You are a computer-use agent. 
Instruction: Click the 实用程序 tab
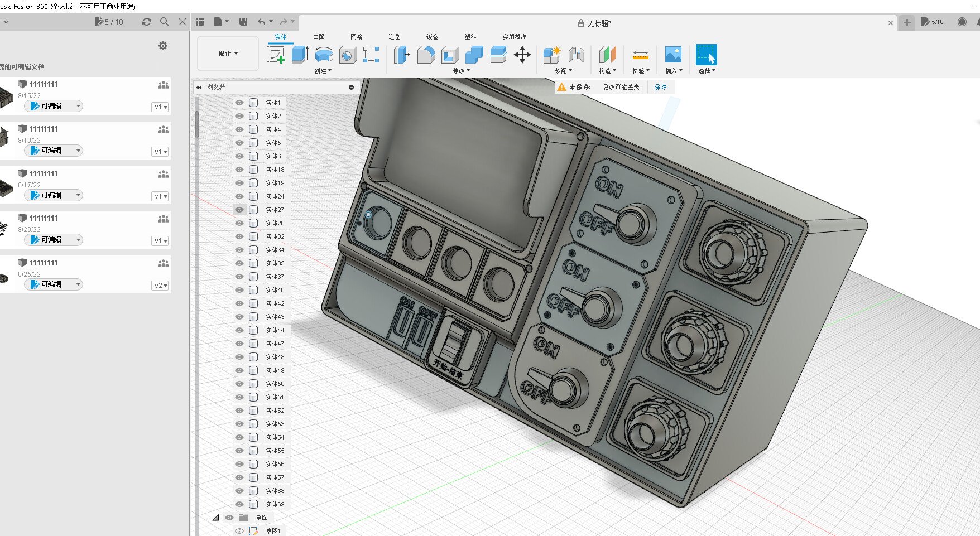coord(515,37)
